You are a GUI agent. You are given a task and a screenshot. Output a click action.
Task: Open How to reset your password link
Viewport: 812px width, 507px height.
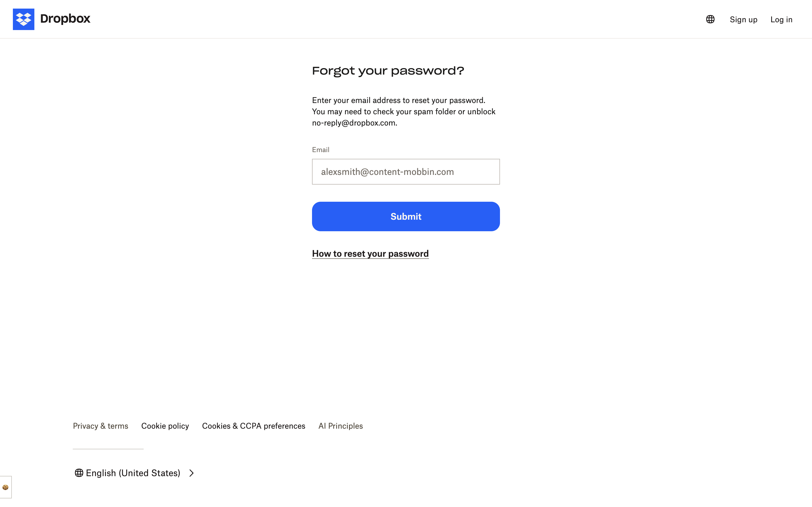pos(370,253)
